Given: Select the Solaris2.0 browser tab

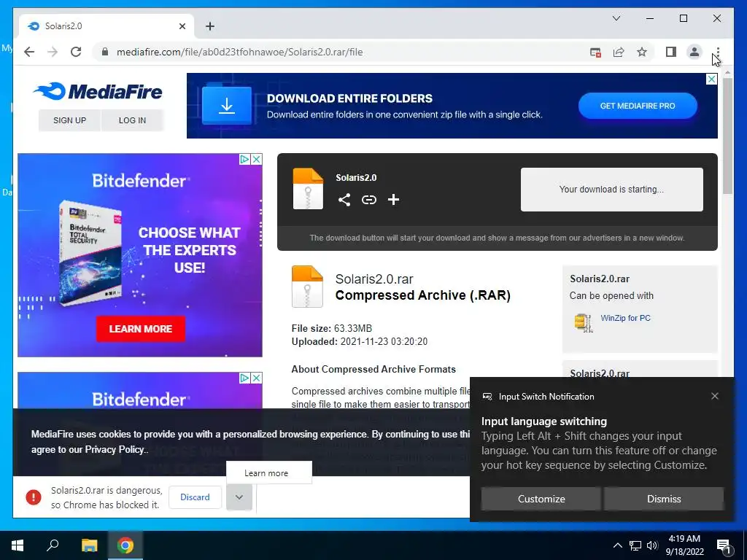Looking at the screenshot, I should click(x=107, y=26).
